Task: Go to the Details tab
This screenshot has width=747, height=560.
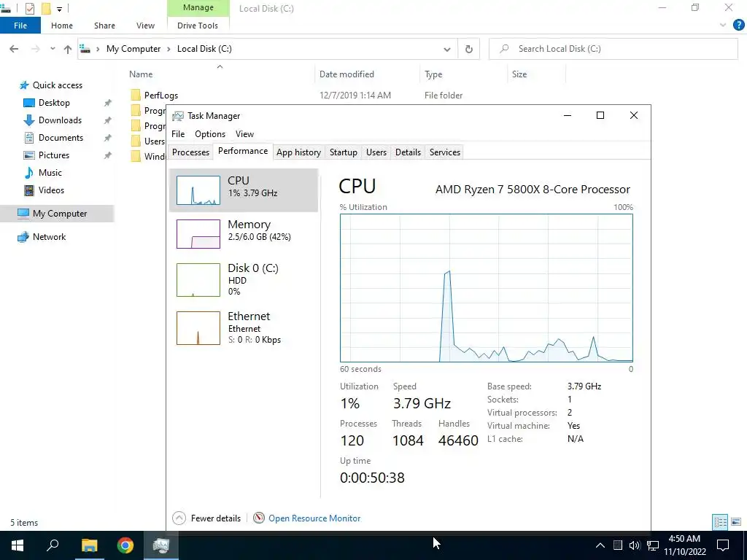Action: (x=408, y=152)
